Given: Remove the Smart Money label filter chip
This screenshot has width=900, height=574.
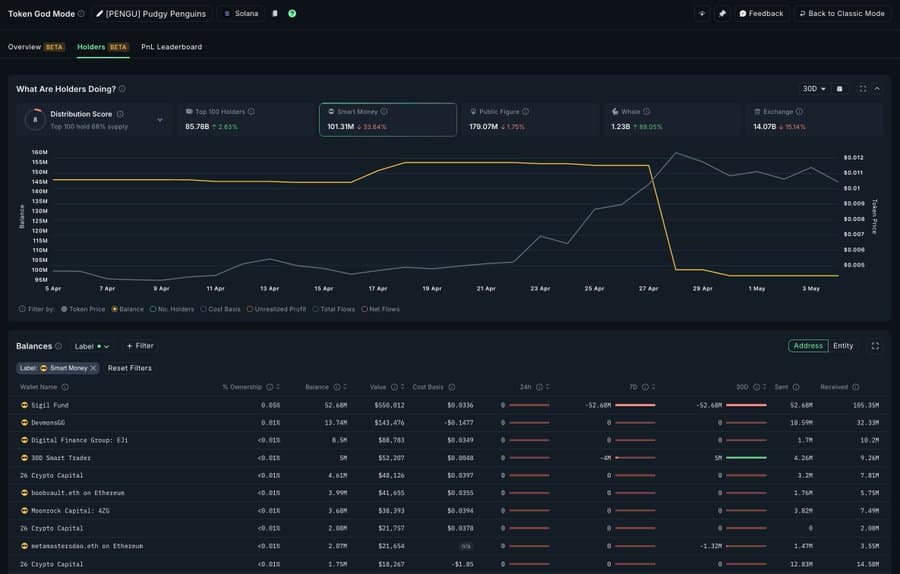Looking at the screenshot, I should click(93, 369).
